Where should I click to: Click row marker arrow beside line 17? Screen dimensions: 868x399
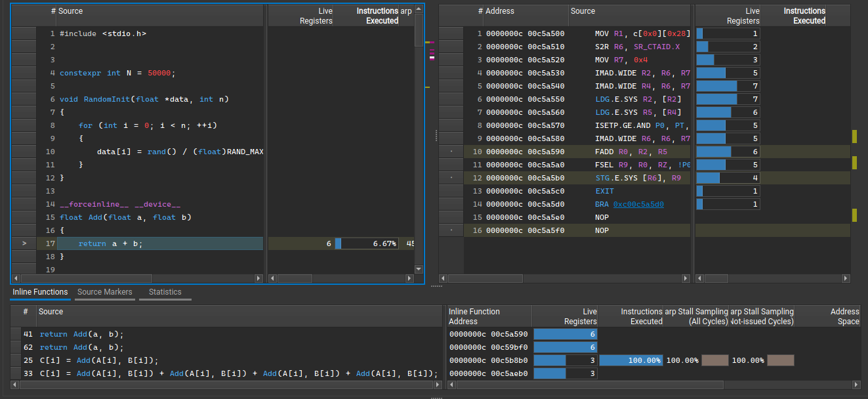coord(24,243)
